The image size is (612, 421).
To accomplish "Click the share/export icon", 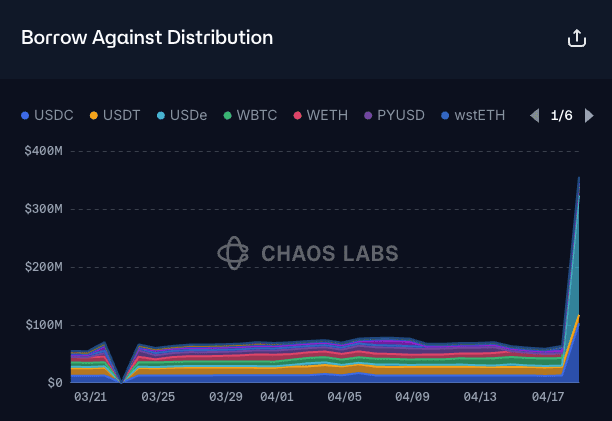I will point(576,38).
